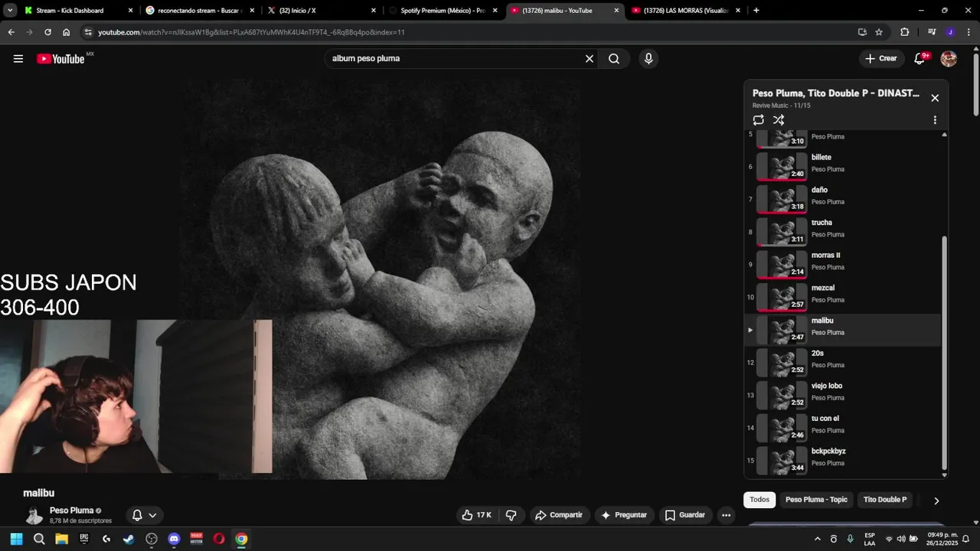
Task: Select the current malibu playlist entry
Action: tap(842, 330)
